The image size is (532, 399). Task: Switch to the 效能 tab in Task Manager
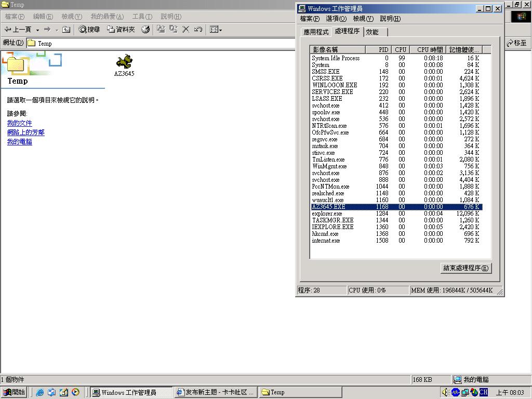click(376, 32)
